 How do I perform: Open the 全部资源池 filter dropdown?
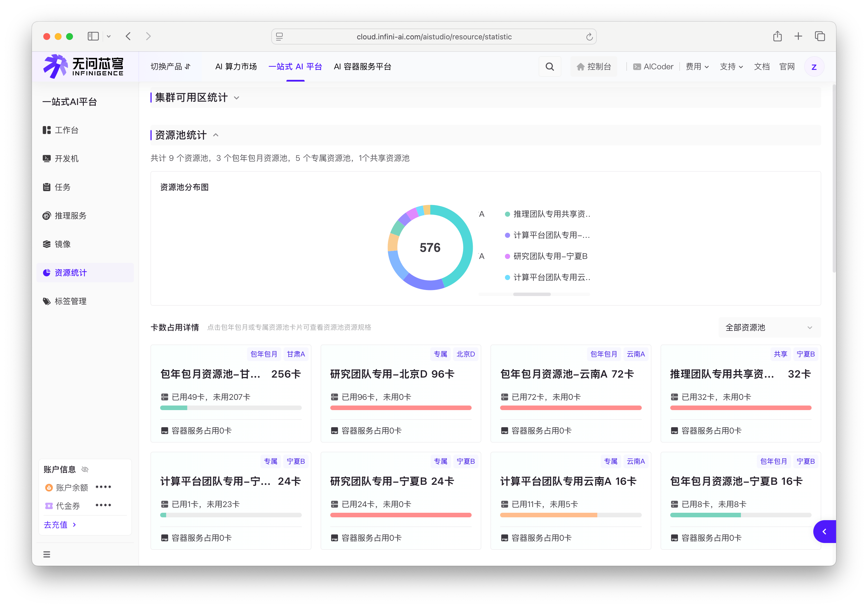pyautogui.click(x=769, y=327)
